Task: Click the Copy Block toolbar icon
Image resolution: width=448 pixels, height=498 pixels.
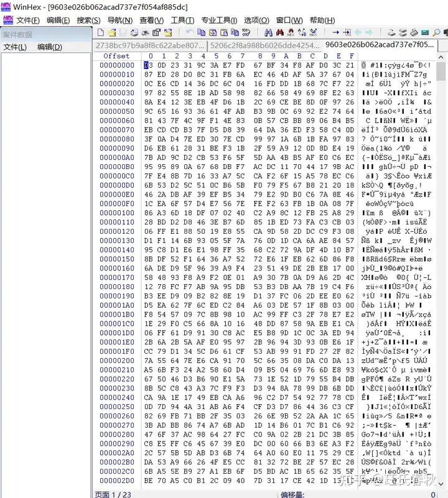Action: point(201,32)
